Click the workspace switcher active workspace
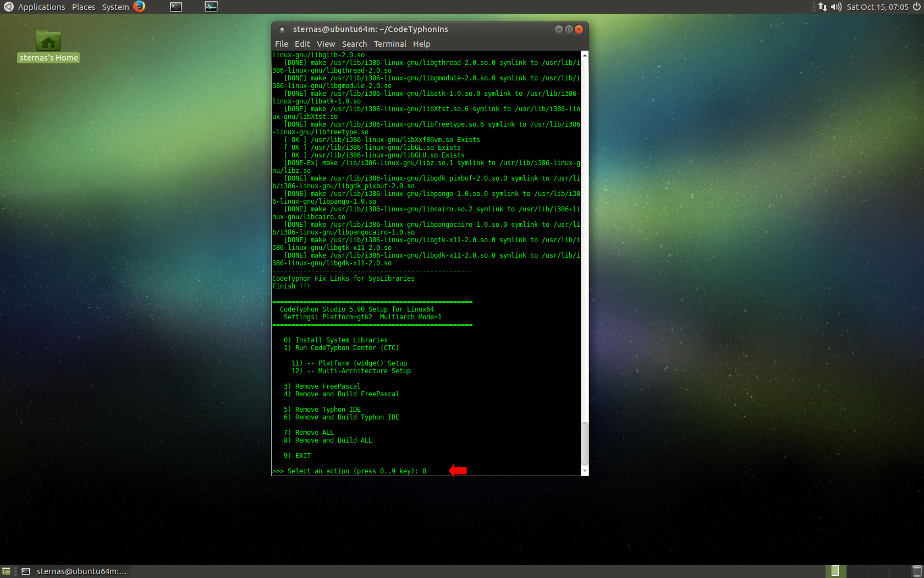This screenshot has height=578, width=924. click(835, 571)
